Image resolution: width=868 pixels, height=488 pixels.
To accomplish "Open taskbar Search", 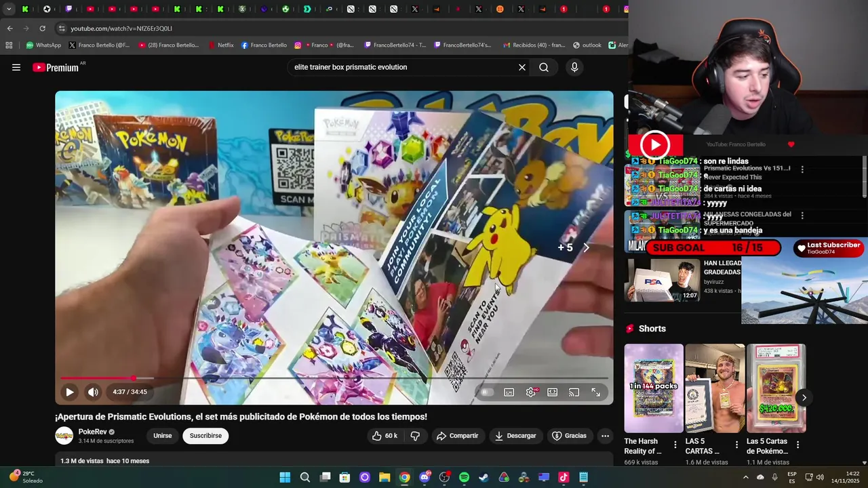I will (x=305, y=477).
